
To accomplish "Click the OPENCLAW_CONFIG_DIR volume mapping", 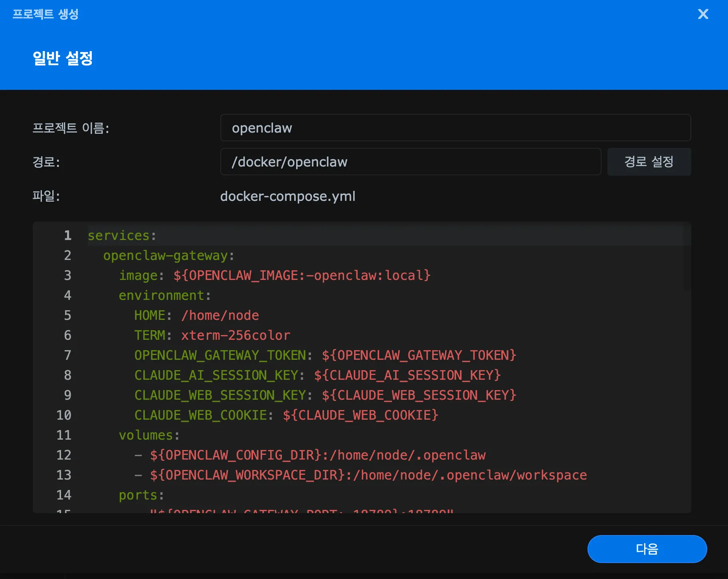I will [x=317, y=455].
